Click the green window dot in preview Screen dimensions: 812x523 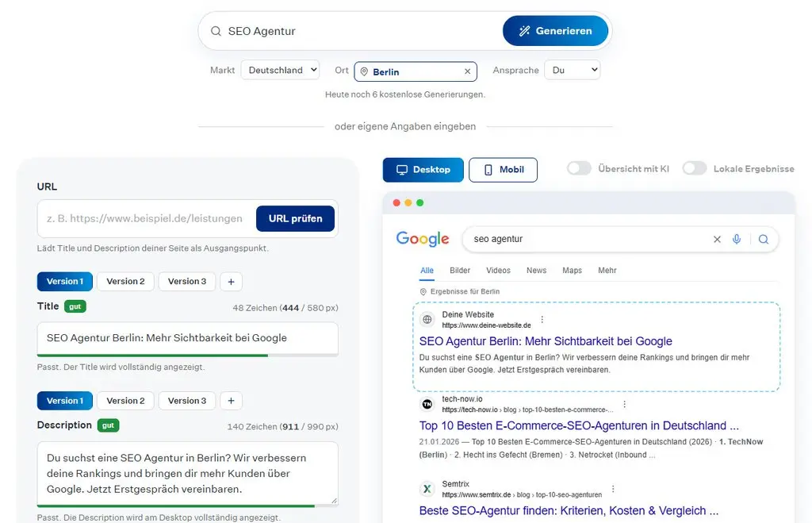click(420, 202)
